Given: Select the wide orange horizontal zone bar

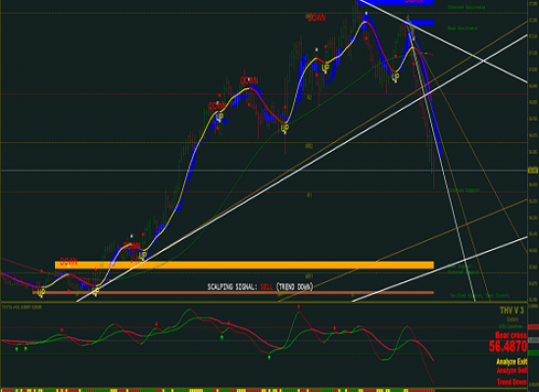Looking at the screenshot, I should coord(244,265).
